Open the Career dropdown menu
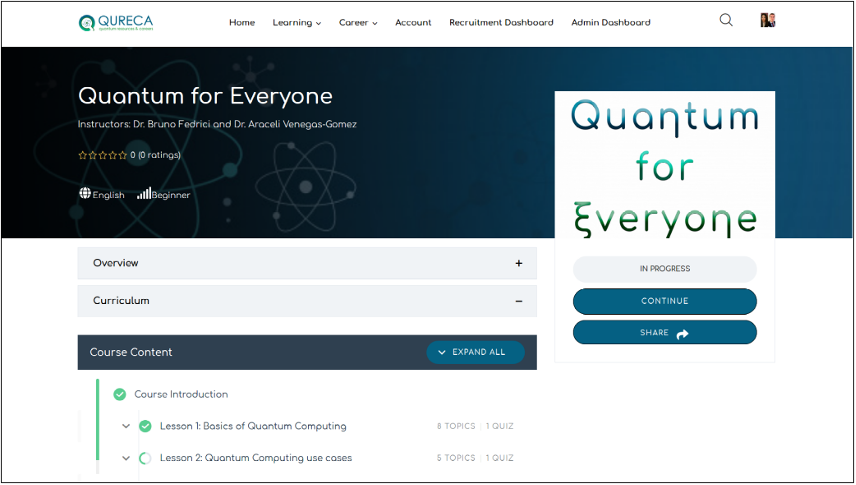 coord(358,22)
